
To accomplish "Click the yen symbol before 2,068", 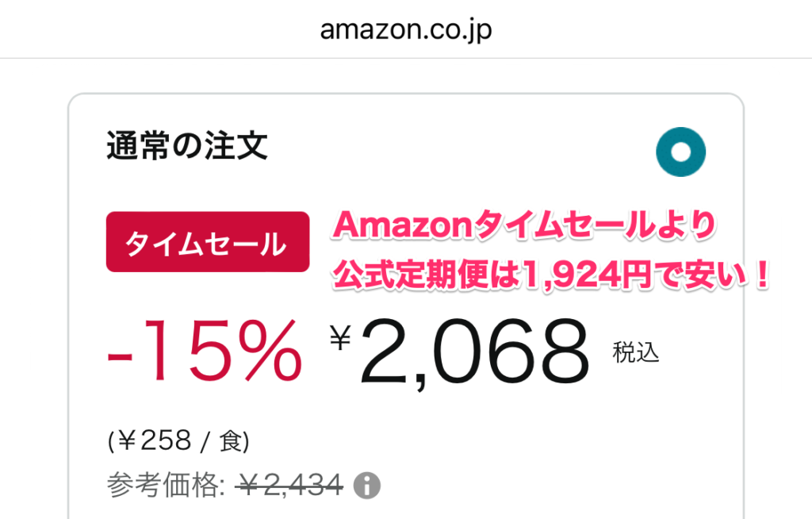I will click(x=340, y=339).
